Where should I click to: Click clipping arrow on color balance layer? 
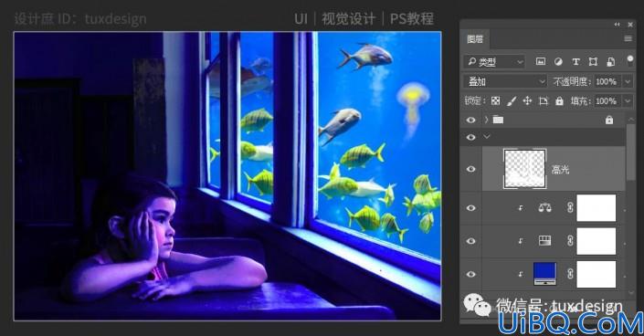[521, 208]
